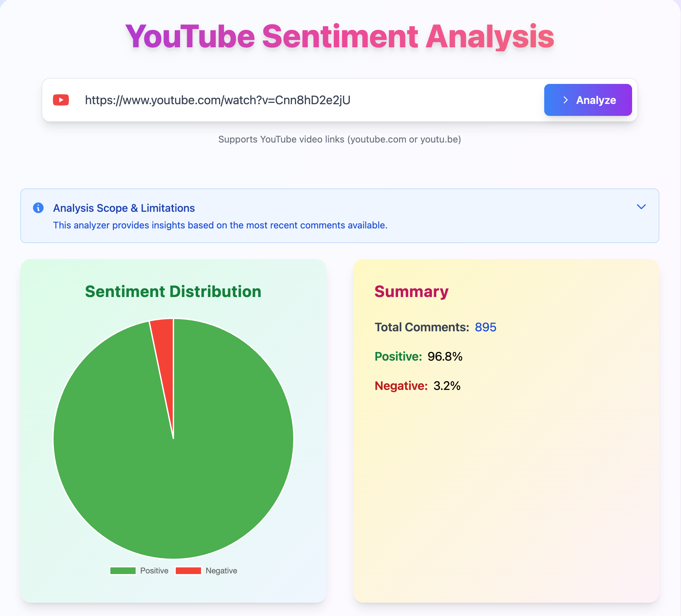Open the 895 total comments link
The image size is (681, 616).
pos(485,327)
